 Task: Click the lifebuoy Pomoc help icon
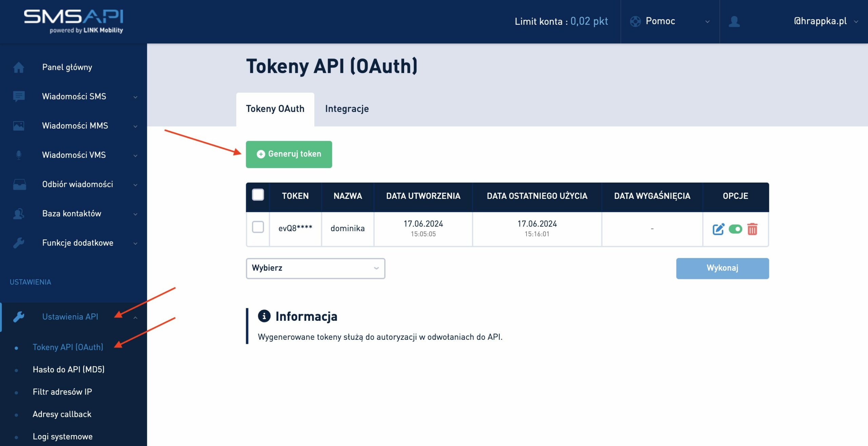[635, 21]
